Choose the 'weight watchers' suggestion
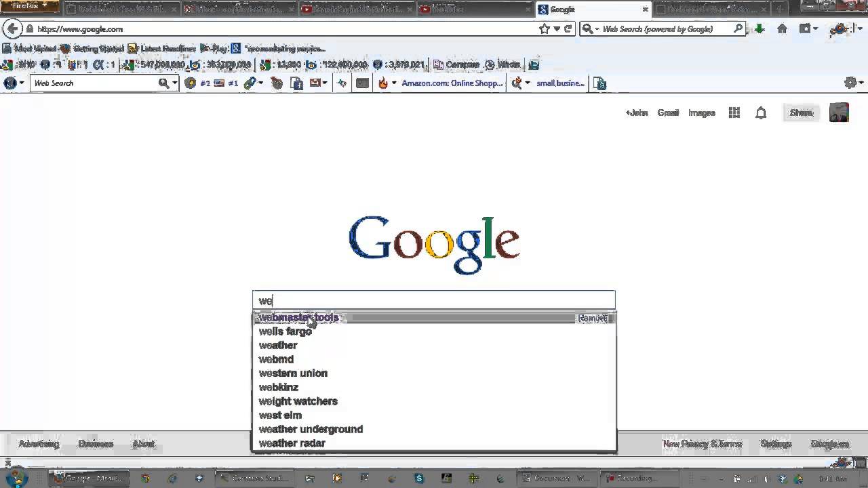Image resolution: width=868 pixels, height=488 pixels. click(434, 401)
